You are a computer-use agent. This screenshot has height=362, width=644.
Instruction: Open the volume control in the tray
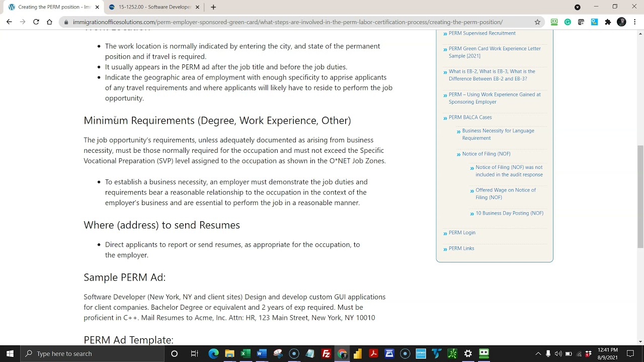click(558, 353)
